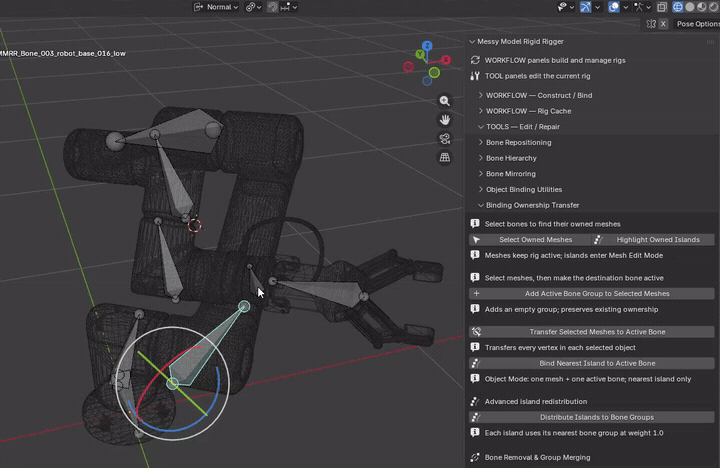Open the transform pivot point dropdown

click(253, 7)
